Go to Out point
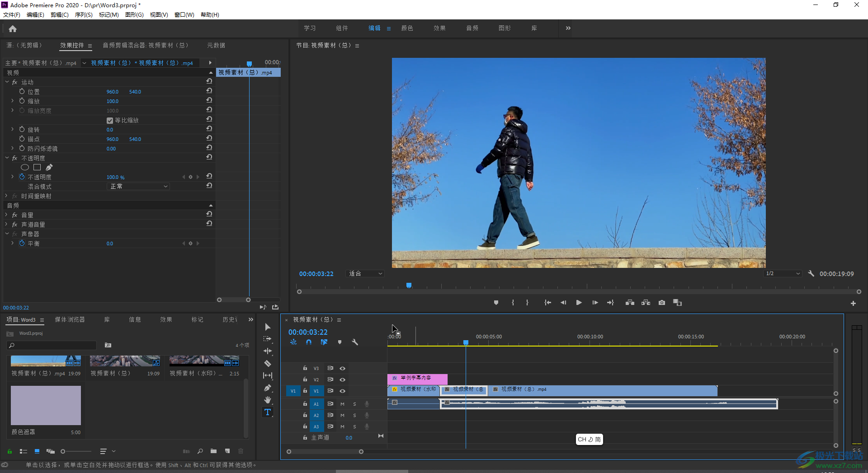The height and width of the screenshot is (473, 868). [x=610, y=303]
